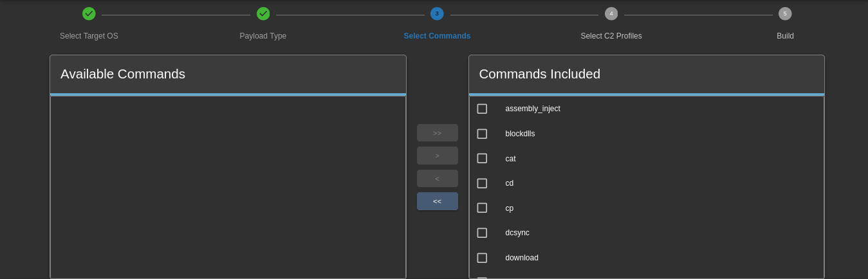Select the dcsync command checkbox

[x=482, y=233]
